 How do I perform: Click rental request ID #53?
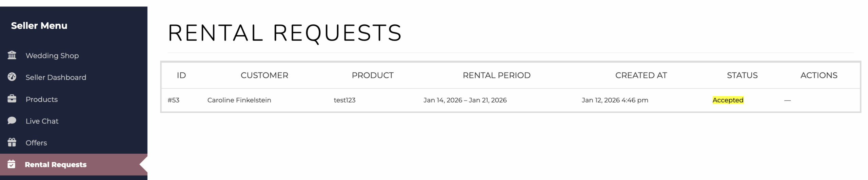(173, 100)
